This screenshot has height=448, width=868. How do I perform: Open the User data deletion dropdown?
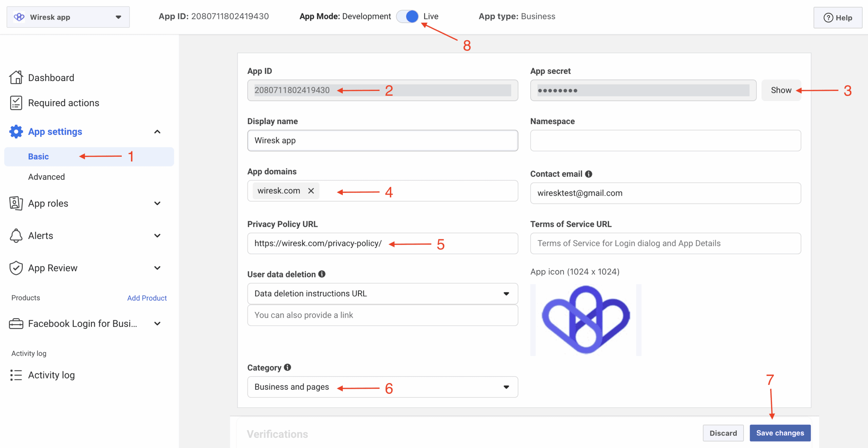tap(382, 294)
